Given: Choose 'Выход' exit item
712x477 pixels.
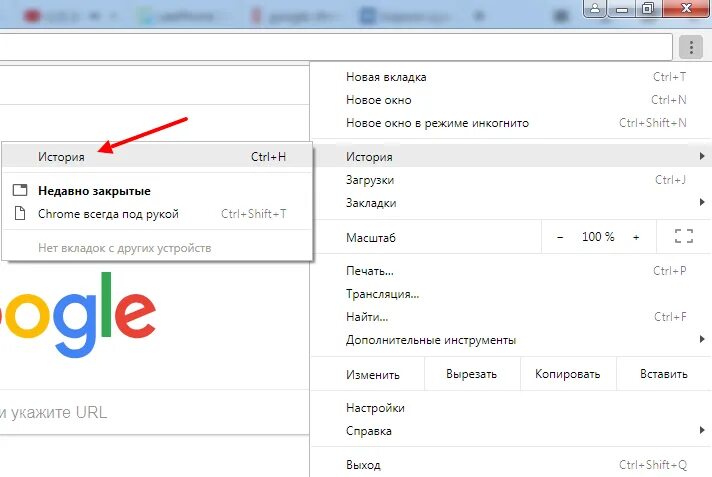Looking at the screenshot, I should pyautogui.click(x=512, y=465).
